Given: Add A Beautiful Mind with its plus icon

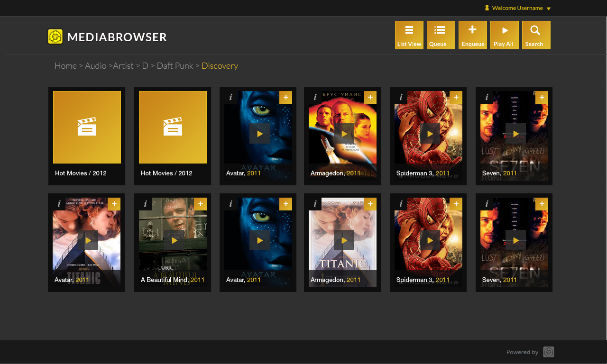Looking at the screenshot, I should click(200, 204).
